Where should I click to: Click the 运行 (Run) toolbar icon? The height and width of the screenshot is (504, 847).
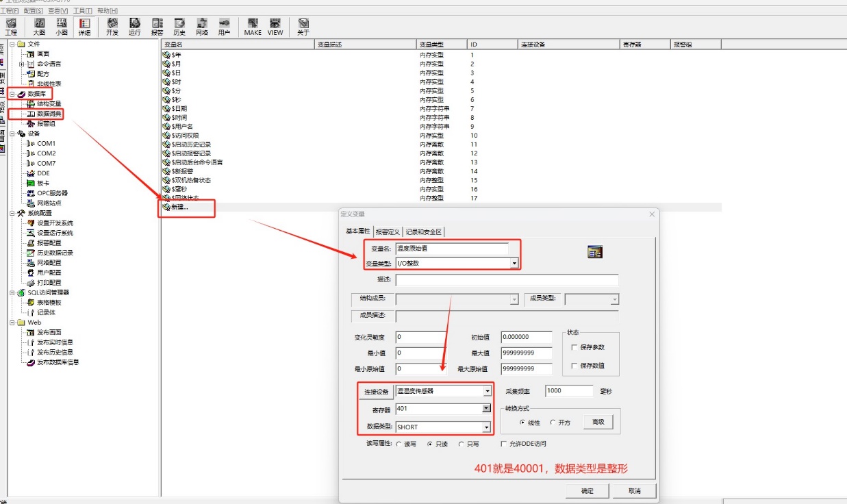pyautogui.click(x=135, y=27)
